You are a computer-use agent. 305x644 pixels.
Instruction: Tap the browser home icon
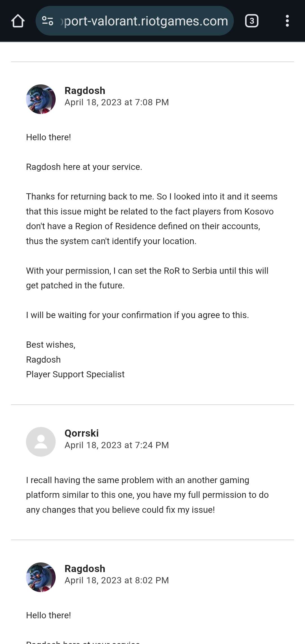click(18, 21)
